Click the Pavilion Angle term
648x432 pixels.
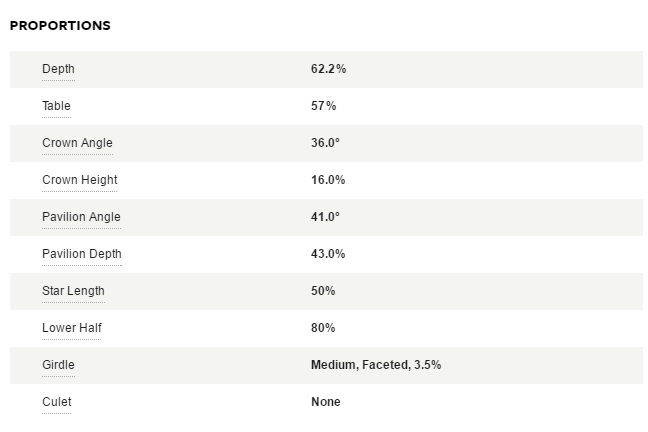point(81,217)
